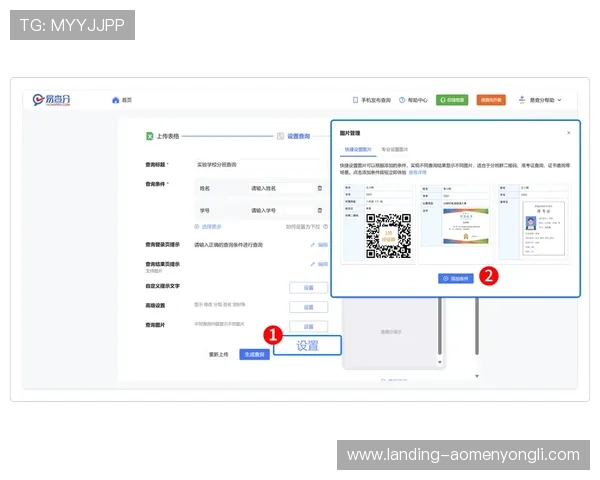Image resolution: width=600 pixels, height=480 pixels.
Task: Open 设置 for 自定义提示文字
Action: 308,288
